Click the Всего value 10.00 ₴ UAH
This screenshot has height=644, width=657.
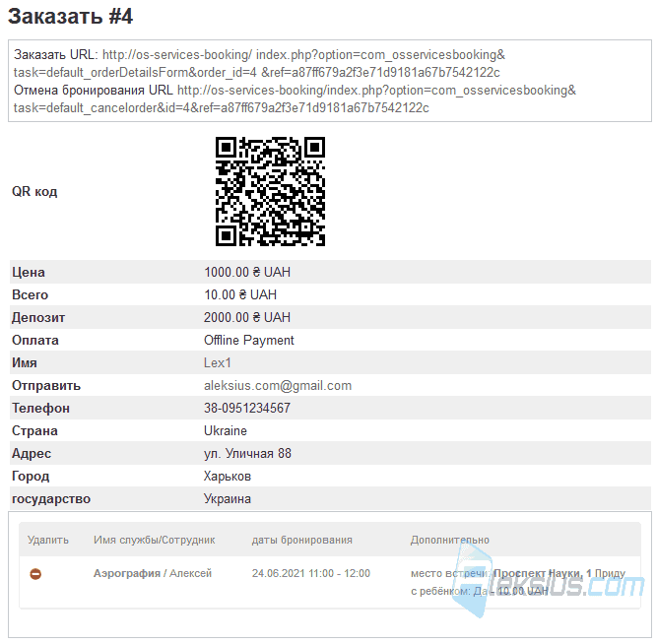pyautogui.click(x=240, y=295)
